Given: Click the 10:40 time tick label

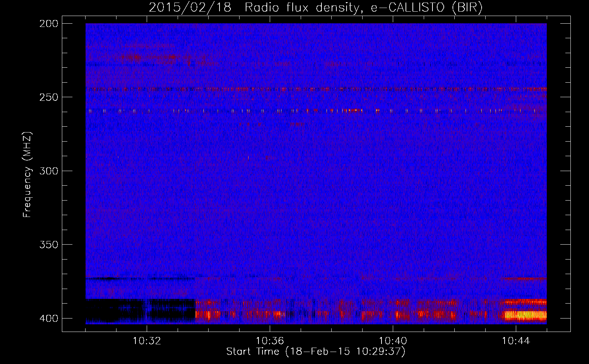Looking at the screenshot, I should pos(393,341).
